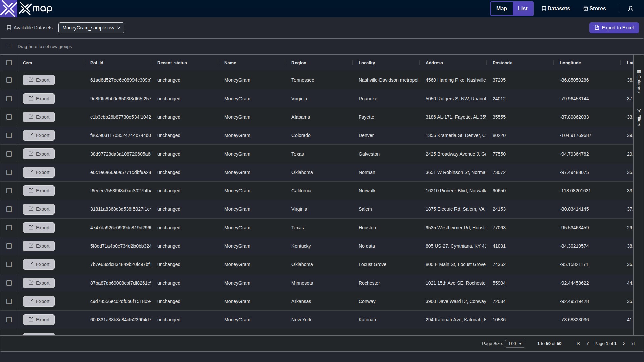Image resolution: width=644 pixels, height=362 pixels.
Task: Open the user profile icon
Action: [631, 9]
